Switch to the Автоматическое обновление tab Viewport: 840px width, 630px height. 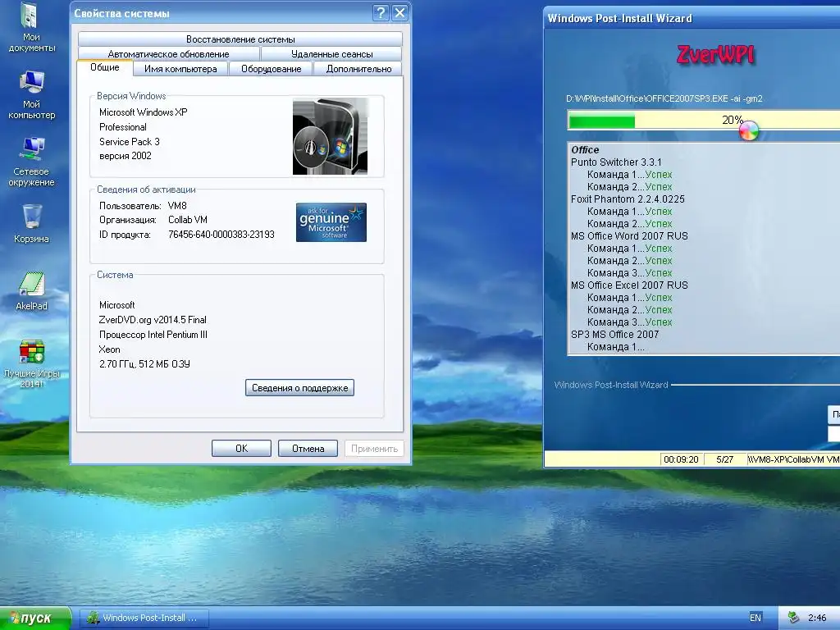pyautogui.click(x=168, y=54)
